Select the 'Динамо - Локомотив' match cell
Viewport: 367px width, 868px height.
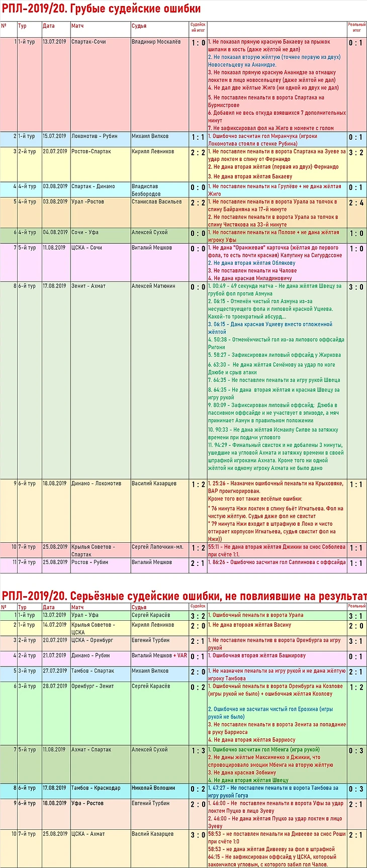(100, 511)
